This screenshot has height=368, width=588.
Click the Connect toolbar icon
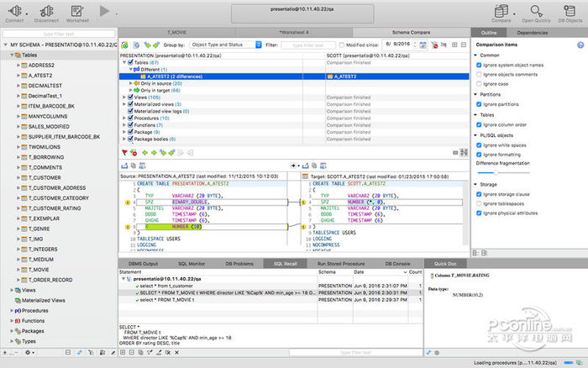point(14,11)
